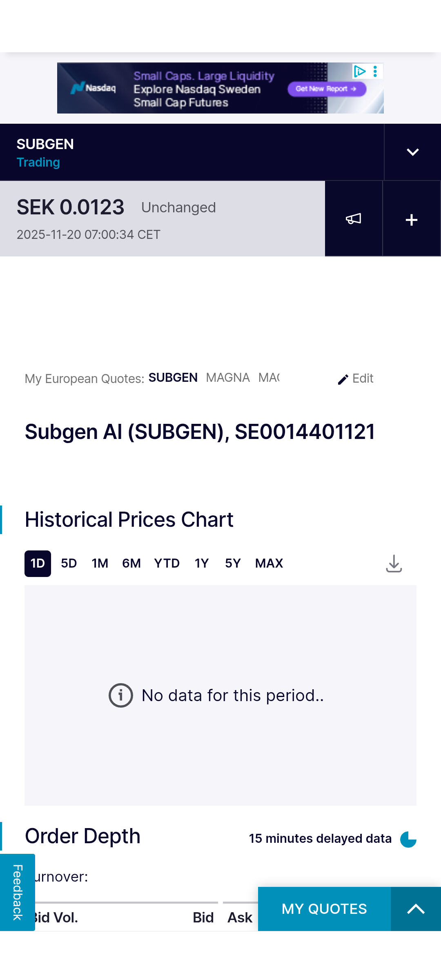Click Get New Report in Nasdaq ad
The image size is (441, 980).
[326, 89]
